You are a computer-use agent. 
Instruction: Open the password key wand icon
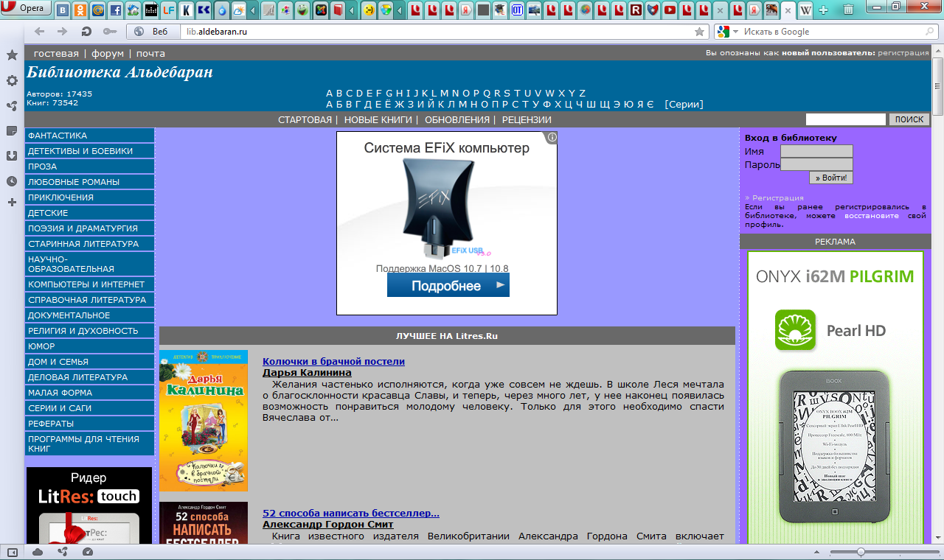pos(109,32)
